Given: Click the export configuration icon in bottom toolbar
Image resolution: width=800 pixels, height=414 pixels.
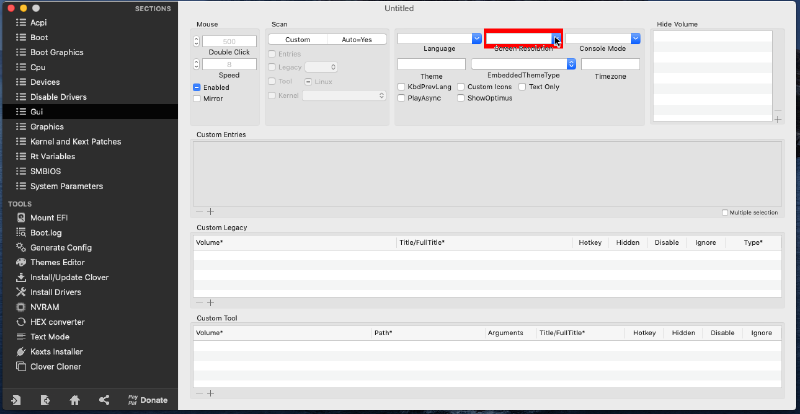Looking at the screenshot, I should tap(46, 400).
